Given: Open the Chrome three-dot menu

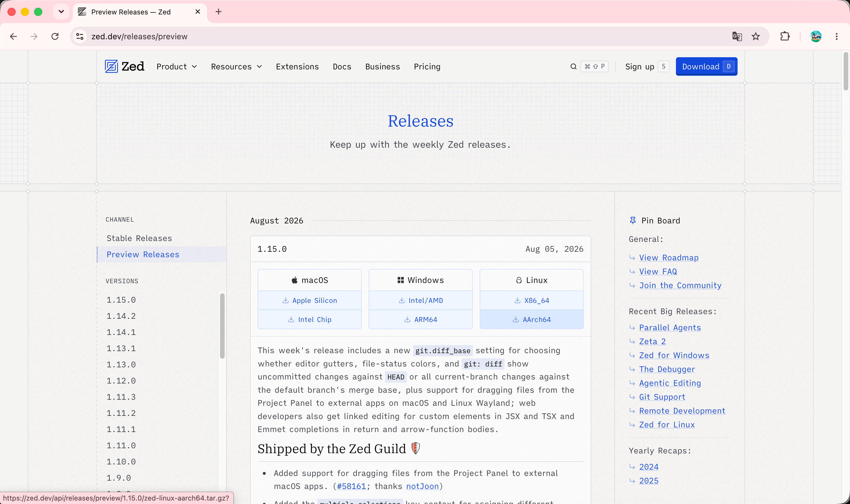Looking at the screenshot, I should point(836,36).
